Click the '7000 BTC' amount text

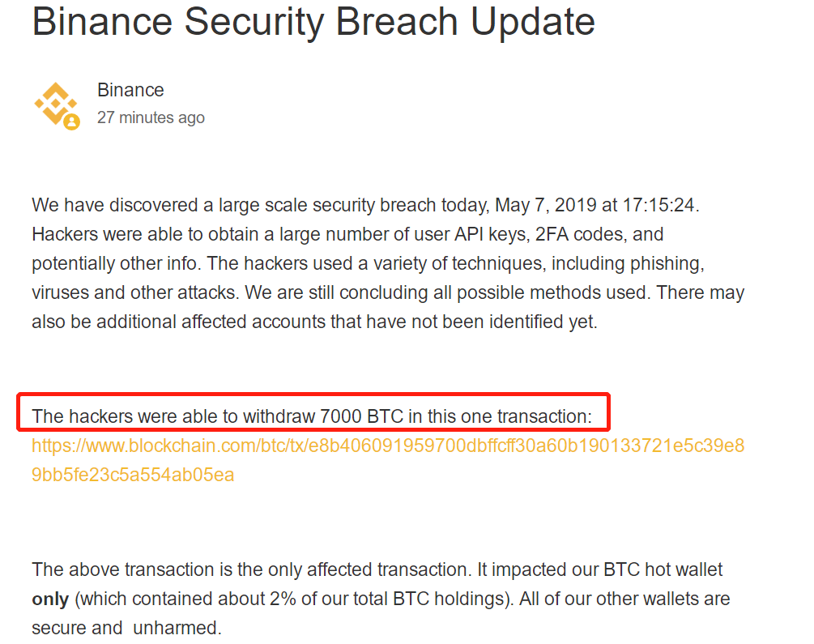356,416
